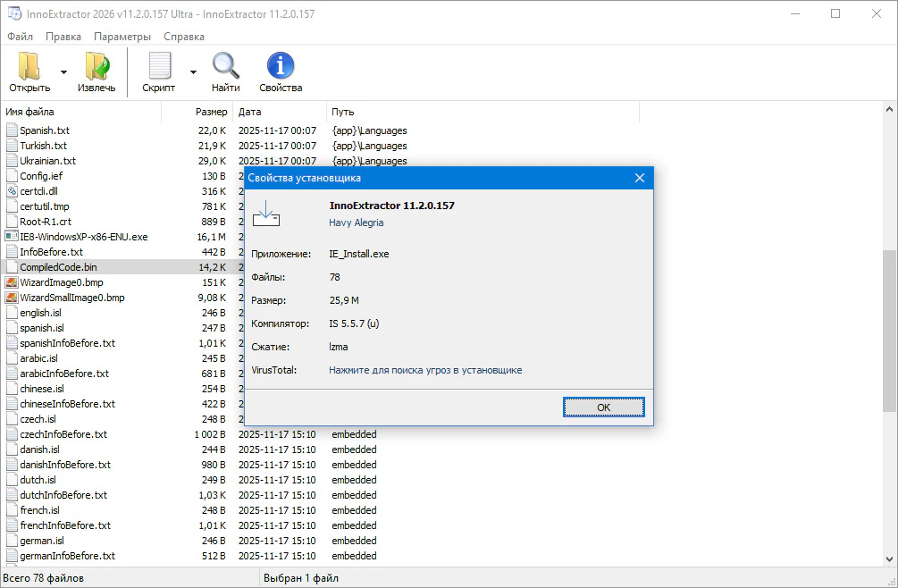
Task: Open the Параметры menu
Action: click(122, 37)
